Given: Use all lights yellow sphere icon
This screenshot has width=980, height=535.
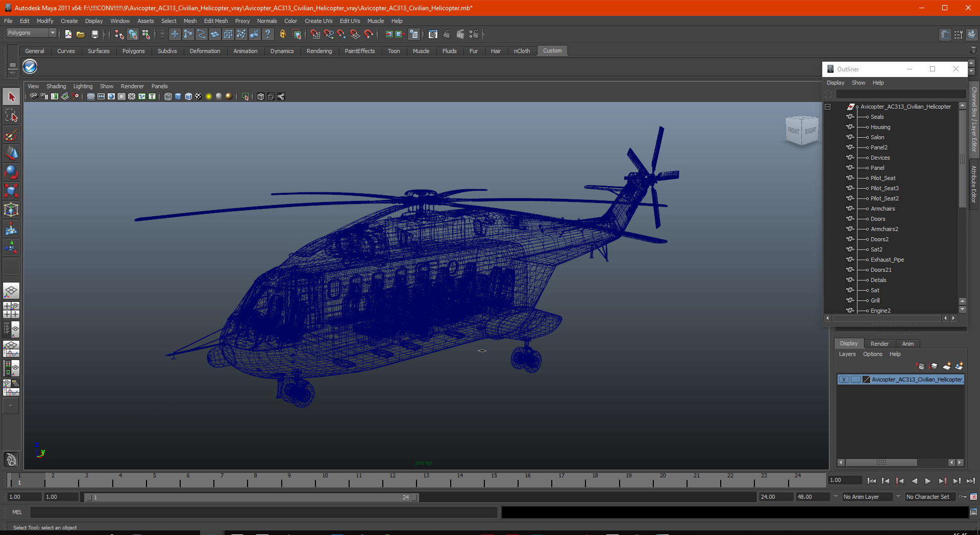Looking at the screenshot, I should coord(209,96).
